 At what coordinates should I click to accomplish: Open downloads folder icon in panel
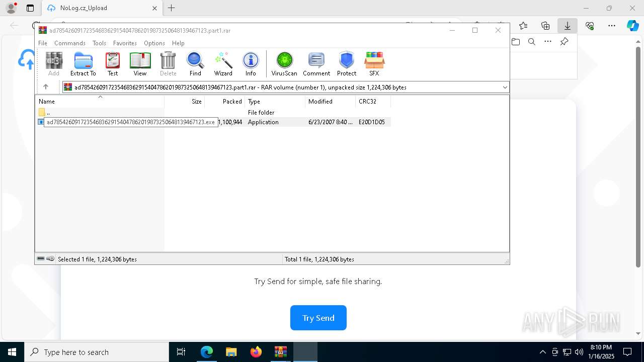pyautogui.click(x=516, y=42)
